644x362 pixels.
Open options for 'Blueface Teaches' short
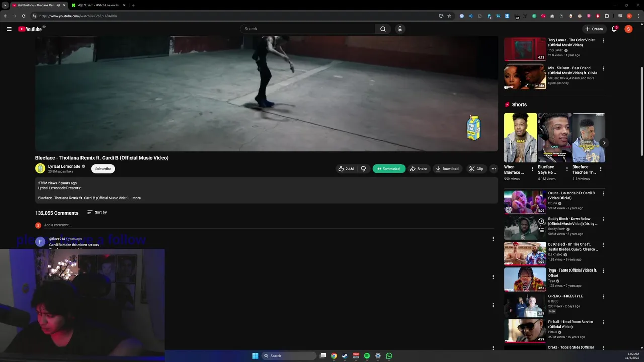[600, 169]
